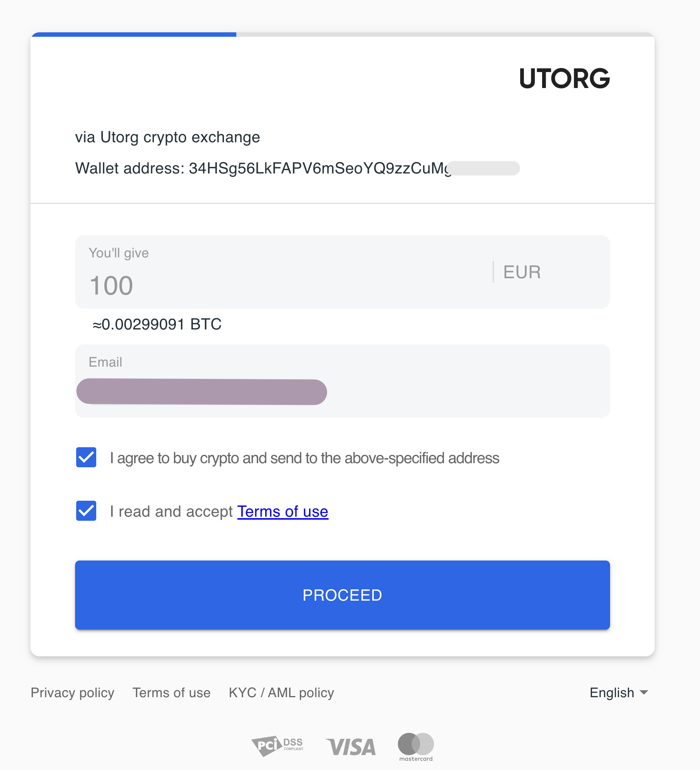Image resolution: width=700 pixels, height=770 pixels.
Task: Open the Privacy policy footer link
Action: point(72,692)
